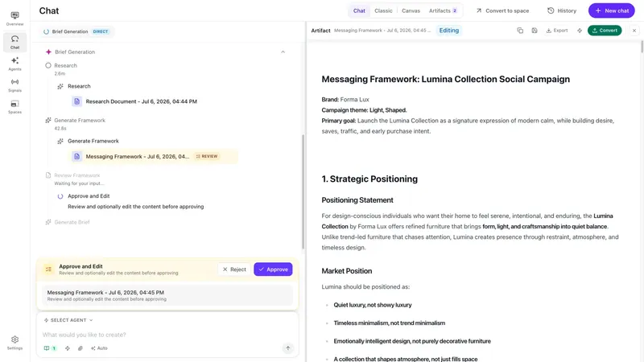This screenshot has width=644, height=362.
Task: Open the Select Agent dropdown
Action: coord(68,320)
